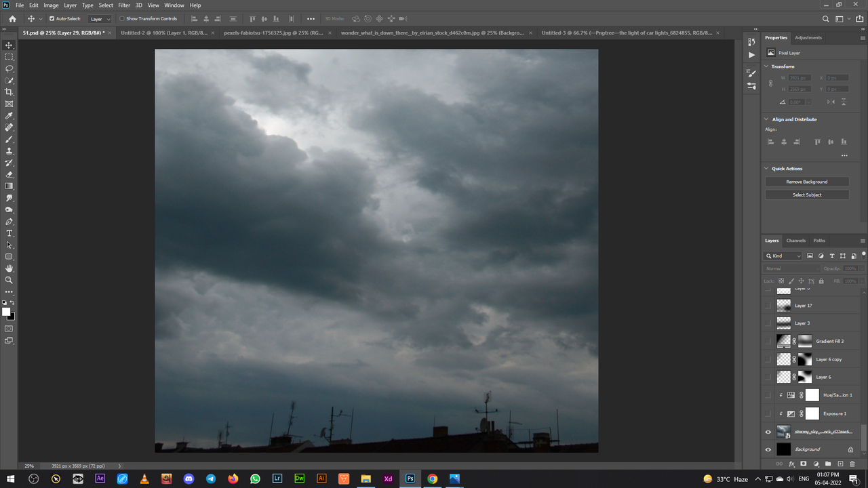
Task: Select the Zoom tool
Action: tap(9, 280)
